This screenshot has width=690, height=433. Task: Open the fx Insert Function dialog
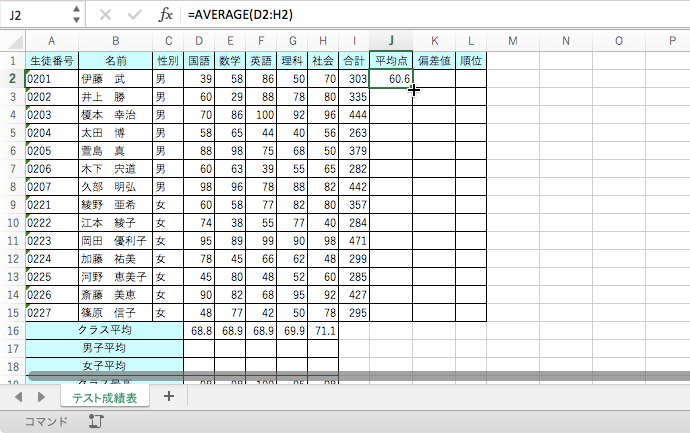coord(165,15)
